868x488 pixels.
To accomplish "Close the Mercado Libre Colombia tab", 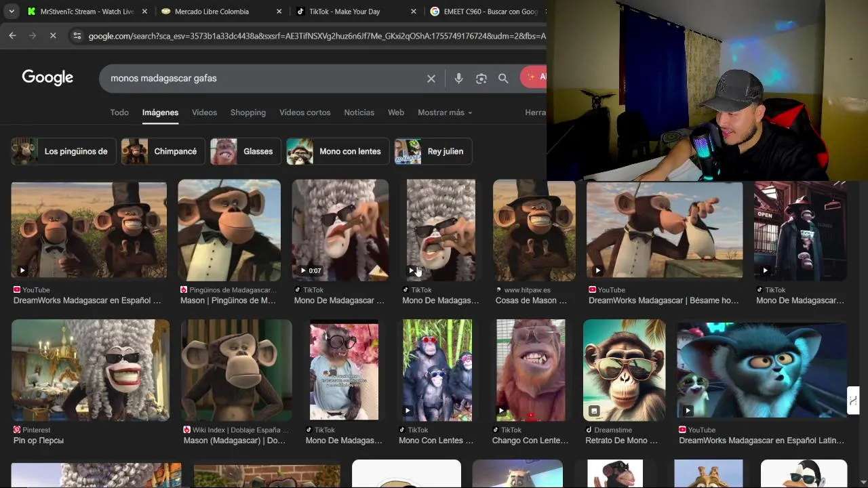I will pyautogui.click(x=279, y=12).
